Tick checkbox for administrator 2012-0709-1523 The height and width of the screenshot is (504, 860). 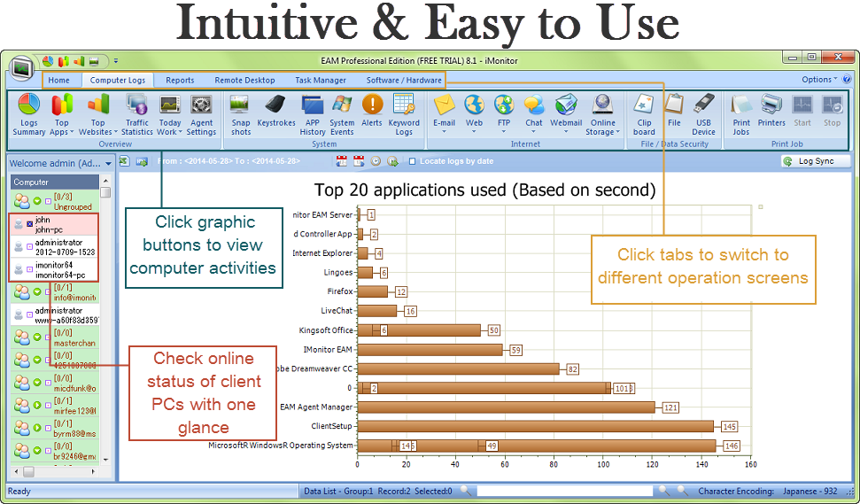(x=29, y=247)
